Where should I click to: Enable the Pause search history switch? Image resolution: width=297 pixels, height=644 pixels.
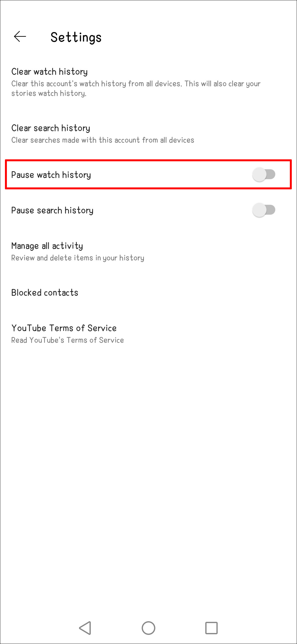pos(264,210)
